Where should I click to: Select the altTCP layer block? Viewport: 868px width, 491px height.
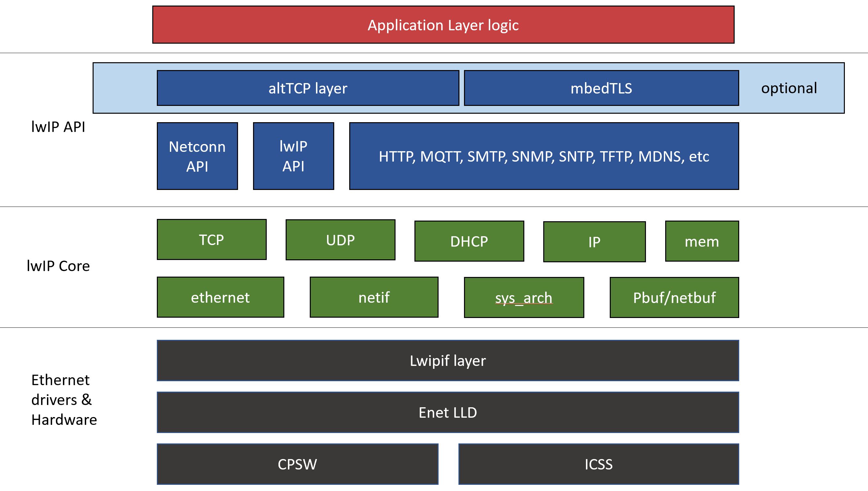308,88
